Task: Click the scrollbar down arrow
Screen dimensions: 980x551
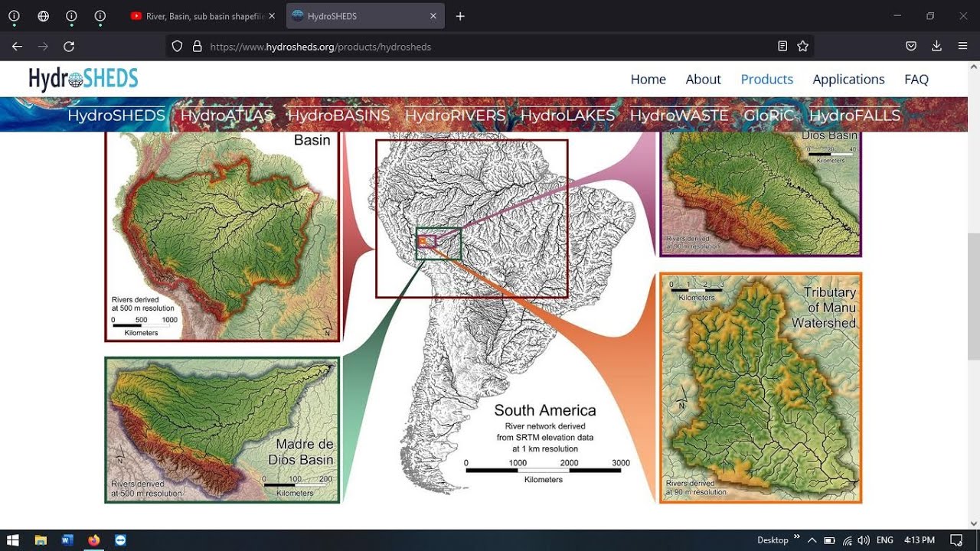Action: click(973, 523)
